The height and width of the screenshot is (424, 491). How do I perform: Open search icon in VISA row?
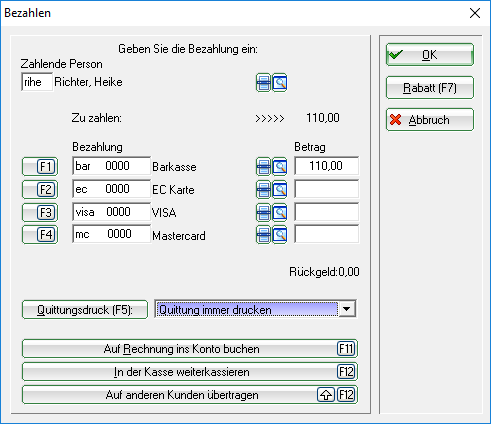tap(280, 212)
